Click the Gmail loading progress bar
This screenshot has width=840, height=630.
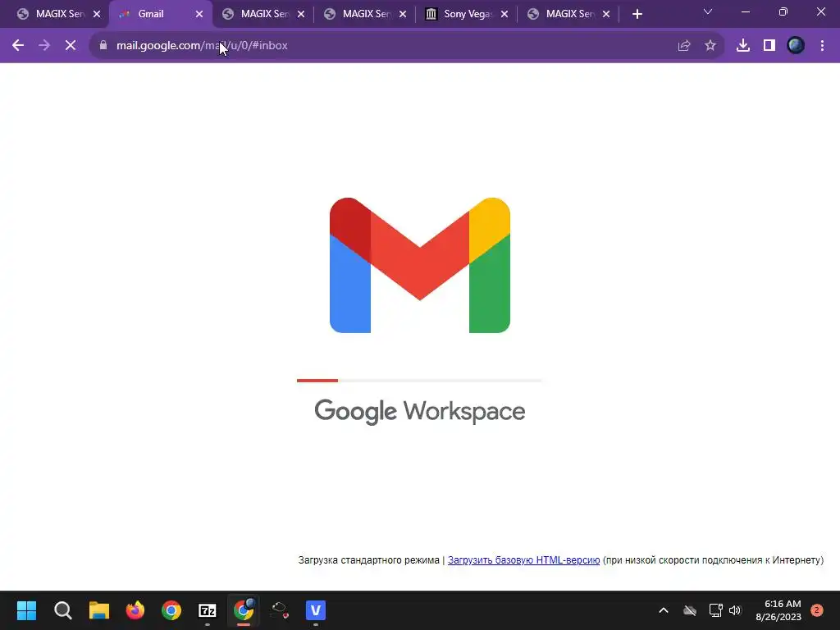(419, 381)
